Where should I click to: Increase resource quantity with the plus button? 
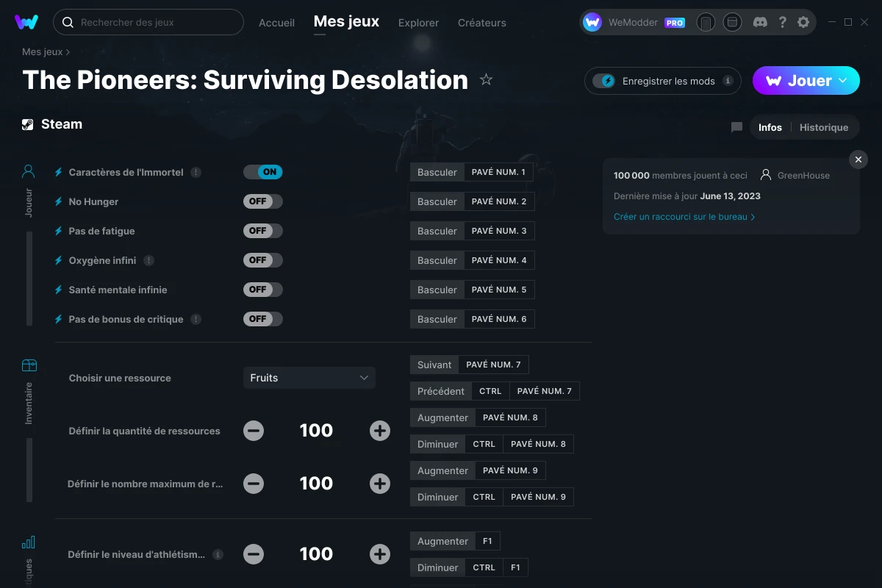coord(379,431)
